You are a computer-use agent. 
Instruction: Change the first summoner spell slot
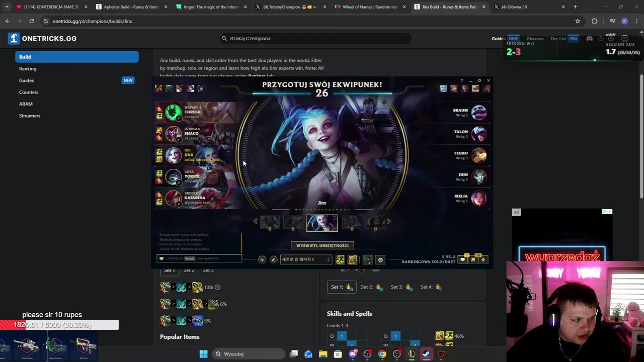tap(340, 259)
